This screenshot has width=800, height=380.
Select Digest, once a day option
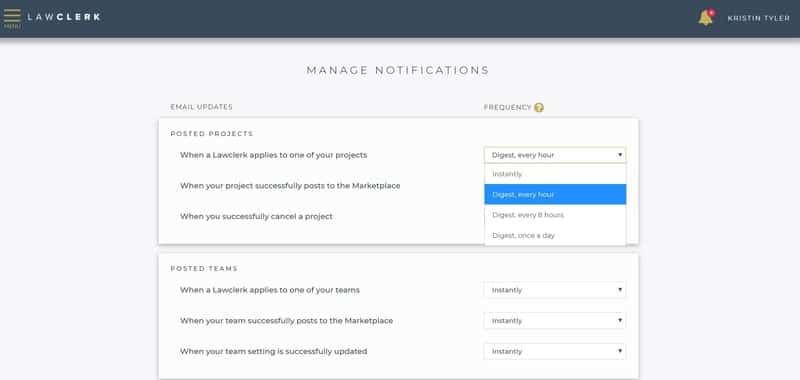point(555,235)
